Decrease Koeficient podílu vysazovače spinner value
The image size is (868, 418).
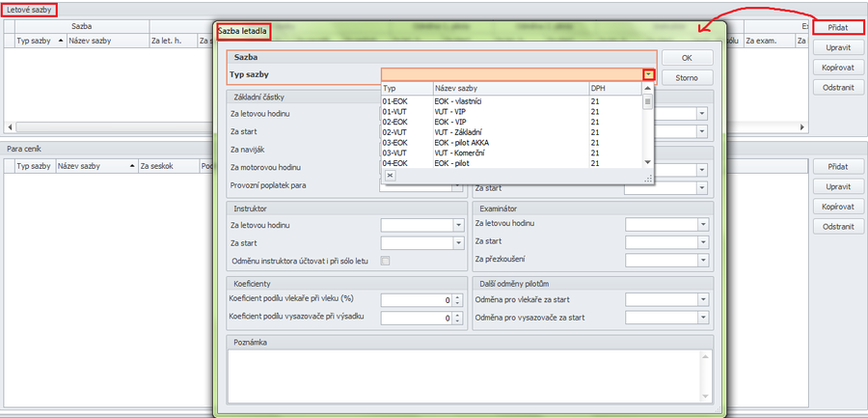click(459, 320)
